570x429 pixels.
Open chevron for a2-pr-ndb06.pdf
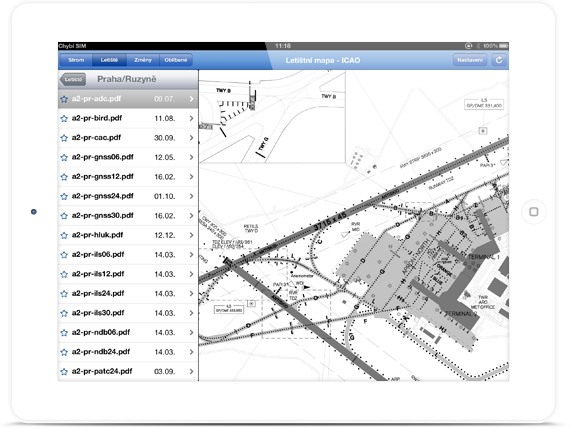191,332
